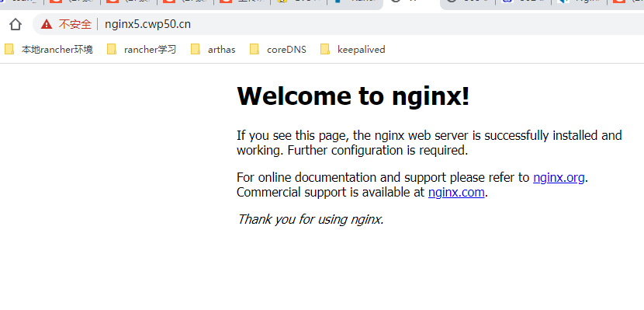This screenshot has height=310, width=644.
Task: Open the arthas bookmark folder
Action: 213,50
